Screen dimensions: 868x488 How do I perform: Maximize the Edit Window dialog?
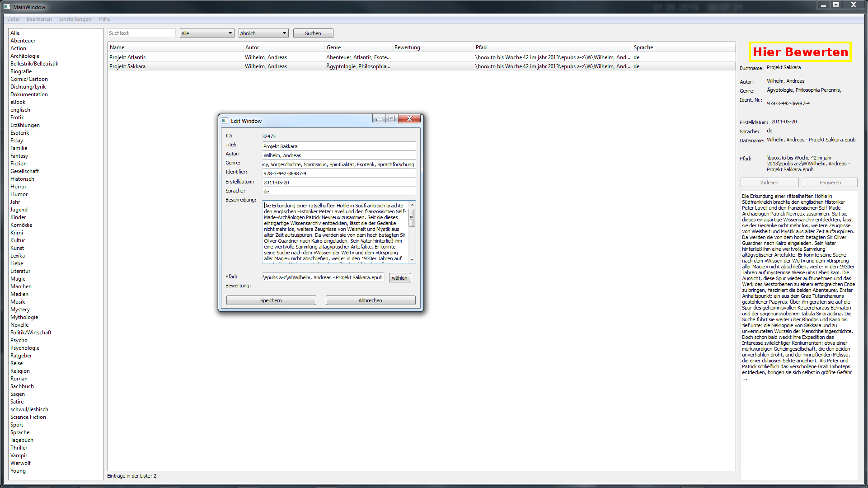392,119
